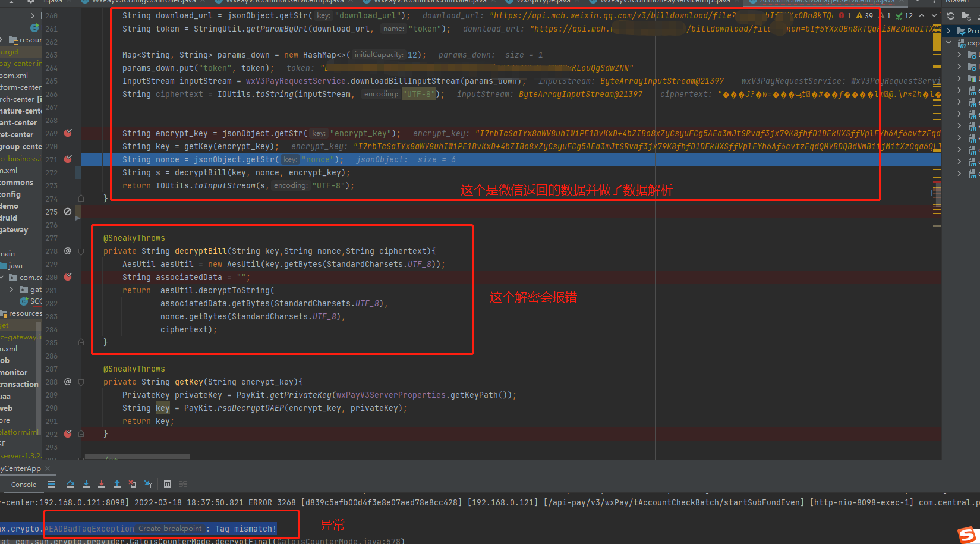Click the Reload Maven projects icon
Screen dimensions: 980x544
(x=951, y=16)
